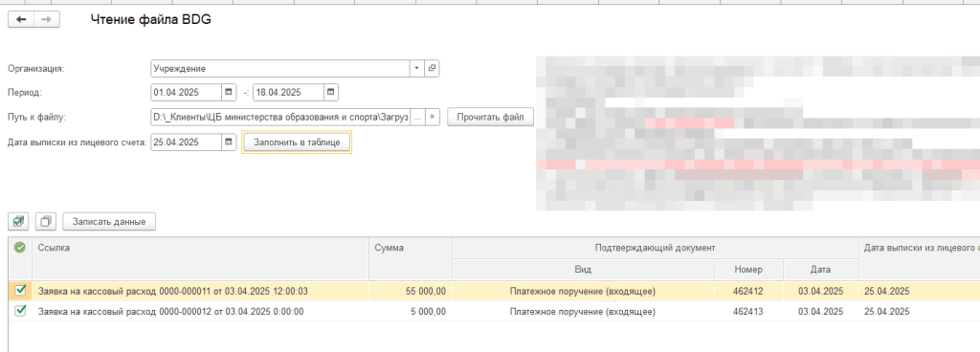This screenshot has height=352, width=980.
Task: Select the Дата выписки из лицевого column header
Action: pyautogui.click(x=919, y=258)
